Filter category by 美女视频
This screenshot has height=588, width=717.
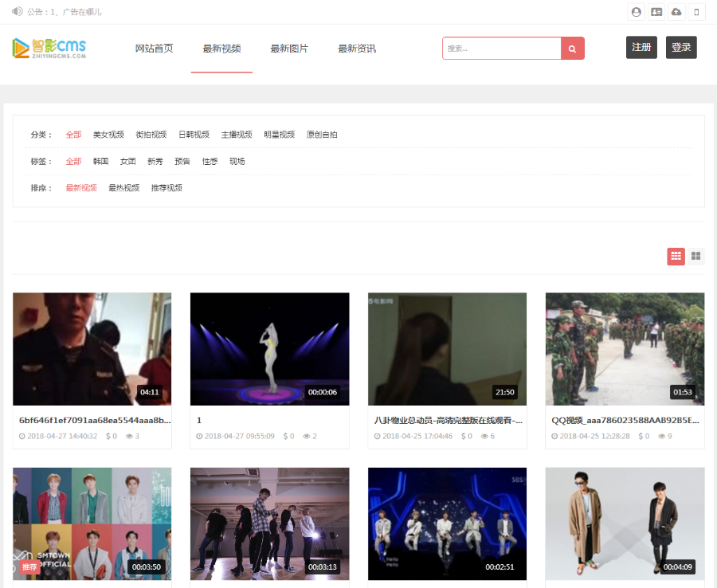[108, 135]
